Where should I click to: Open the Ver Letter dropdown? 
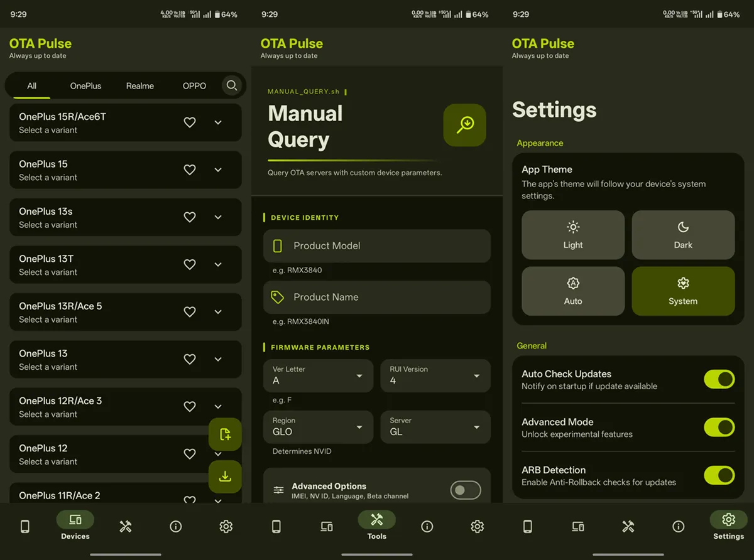(x=319, y=375)
